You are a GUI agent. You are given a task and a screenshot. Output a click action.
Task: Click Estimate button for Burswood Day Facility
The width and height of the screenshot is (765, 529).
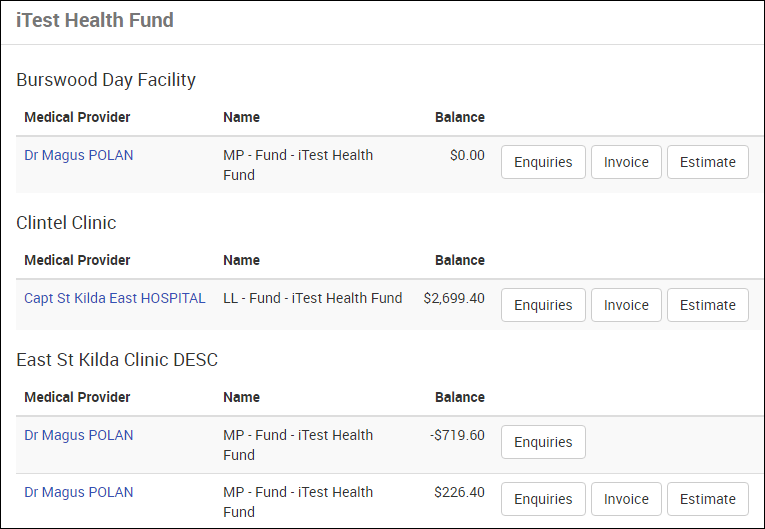click(707, 162)
